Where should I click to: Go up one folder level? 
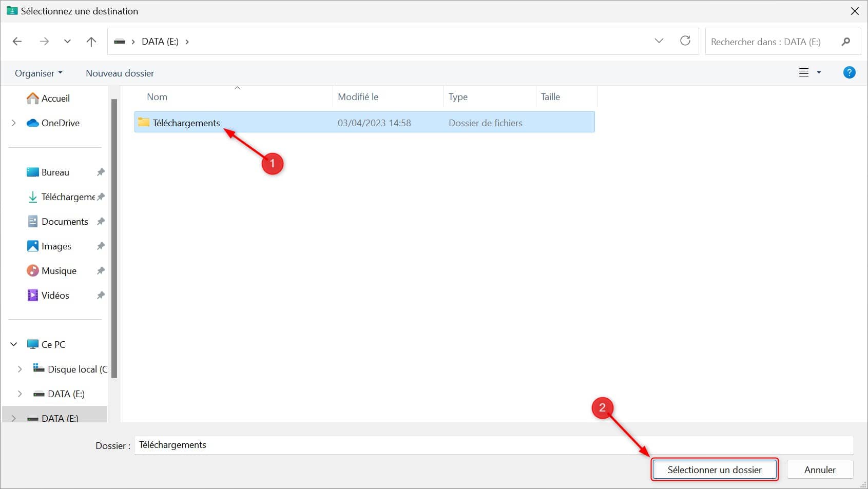click(x=91, y=42)
